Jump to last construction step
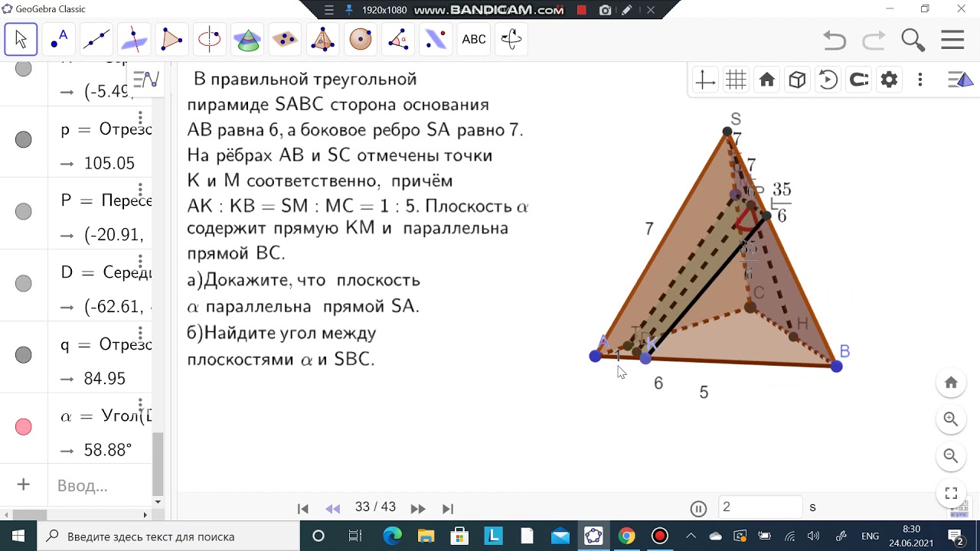 pyautogui.click(x=448, y=508)
